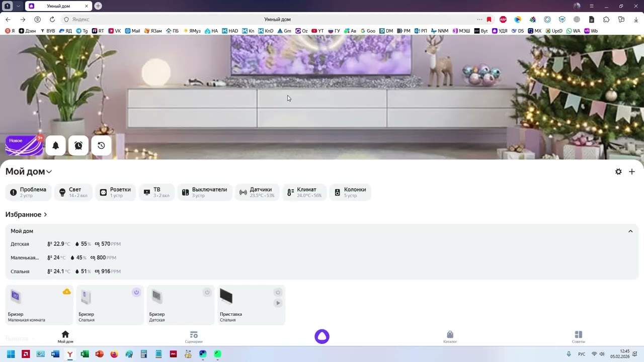Click the 800 PPM CO2 reading
Screen dimensions: 644x362
(x=103, y=257)
